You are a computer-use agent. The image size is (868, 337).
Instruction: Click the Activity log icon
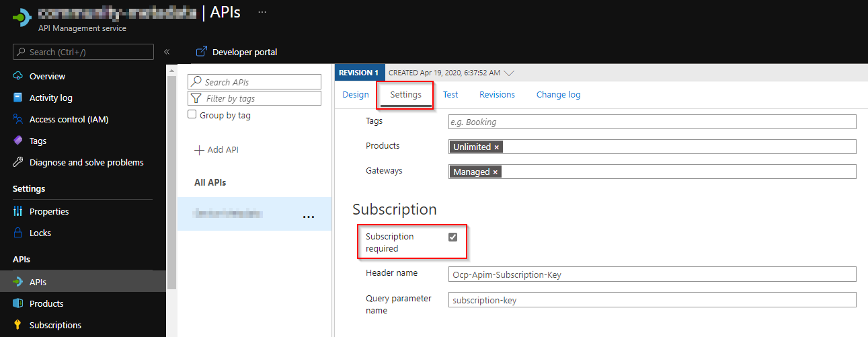pos(18,98)
